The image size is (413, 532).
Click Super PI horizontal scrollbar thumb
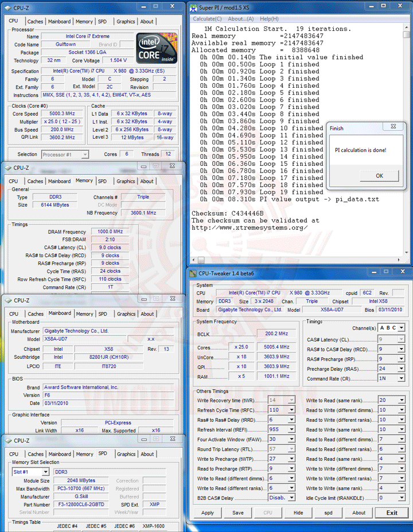201,260
